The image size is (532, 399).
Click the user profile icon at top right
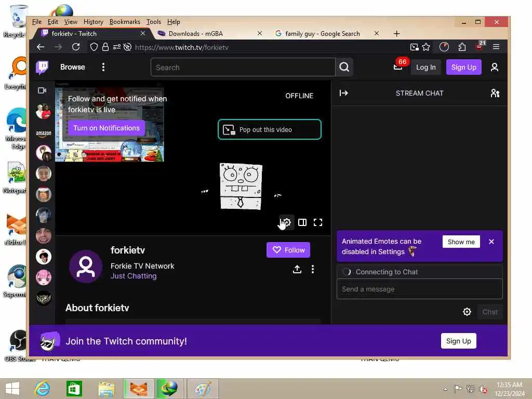(495, 67)
